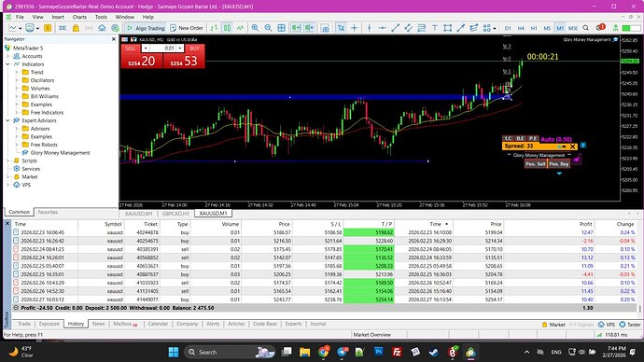Expand the Trend indicators folder
The height and width of the screenshot is (362, 644).
click(x=17, y=72)
